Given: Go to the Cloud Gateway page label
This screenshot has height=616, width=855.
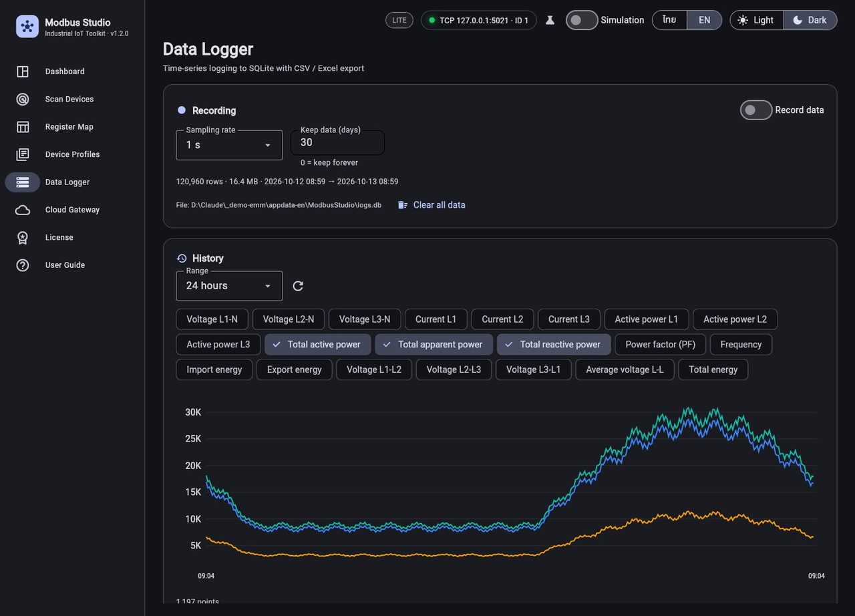Looking at the screenshot, I should [72, 210].
